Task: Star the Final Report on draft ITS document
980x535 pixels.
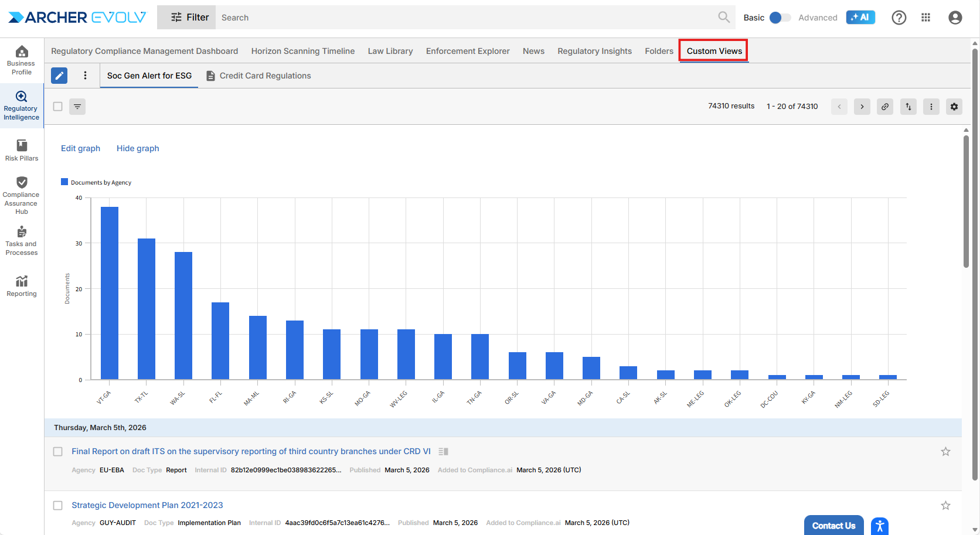Action: click(945, 452)
